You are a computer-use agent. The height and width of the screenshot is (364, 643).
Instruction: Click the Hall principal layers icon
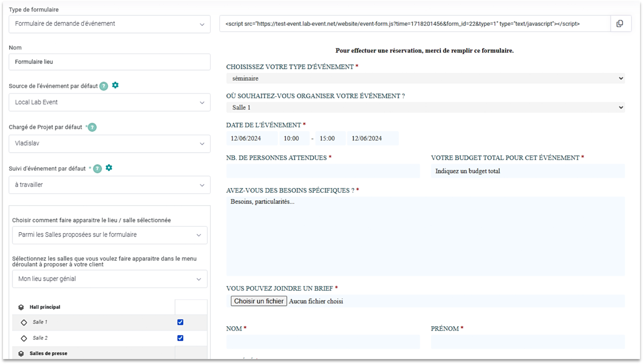pos(21,307)
